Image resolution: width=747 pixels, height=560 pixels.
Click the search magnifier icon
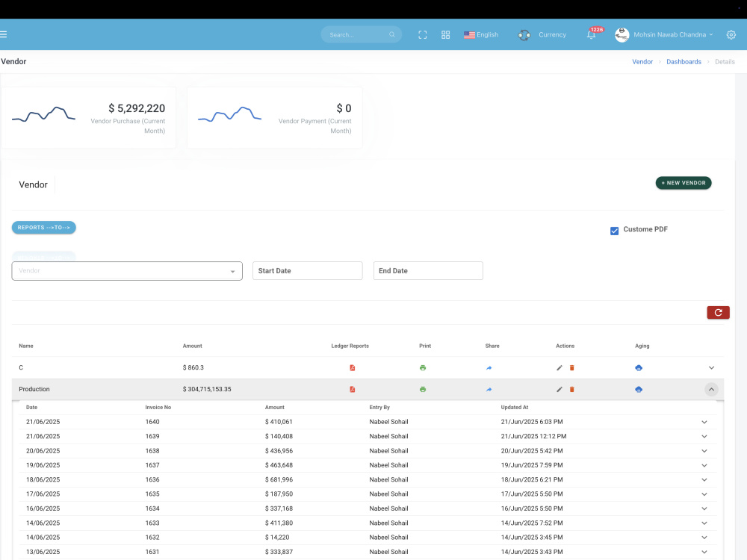coord(392,35)
